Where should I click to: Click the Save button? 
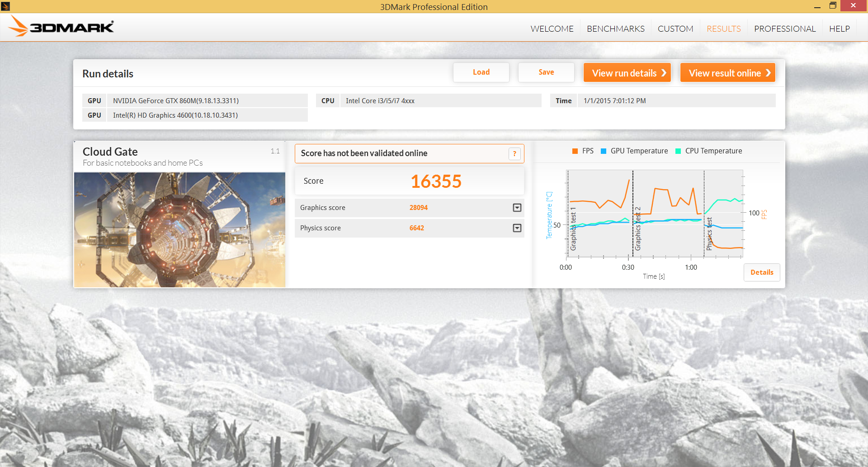coord(546,72)
